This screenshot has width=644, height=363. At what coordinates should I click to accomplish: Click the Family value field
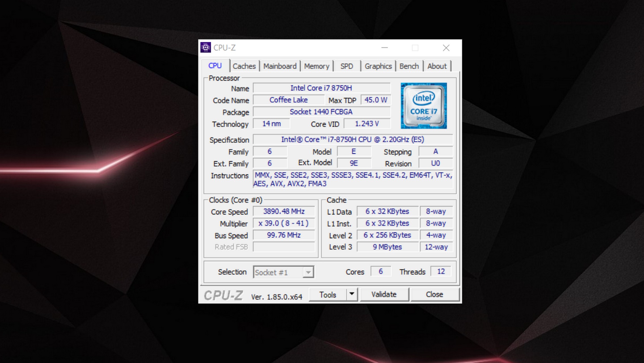[270, 152]
